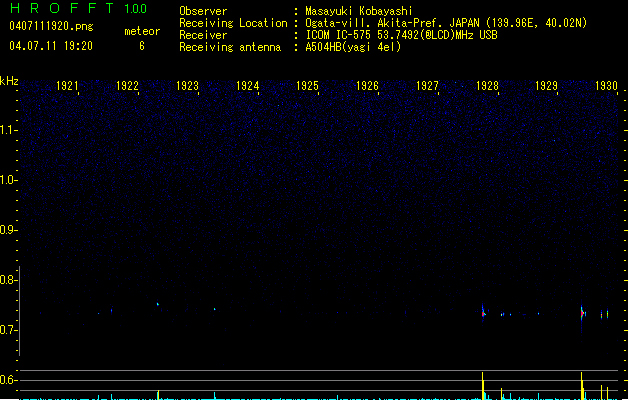Click the 1925 time axis marker

[x=307, y=85]
